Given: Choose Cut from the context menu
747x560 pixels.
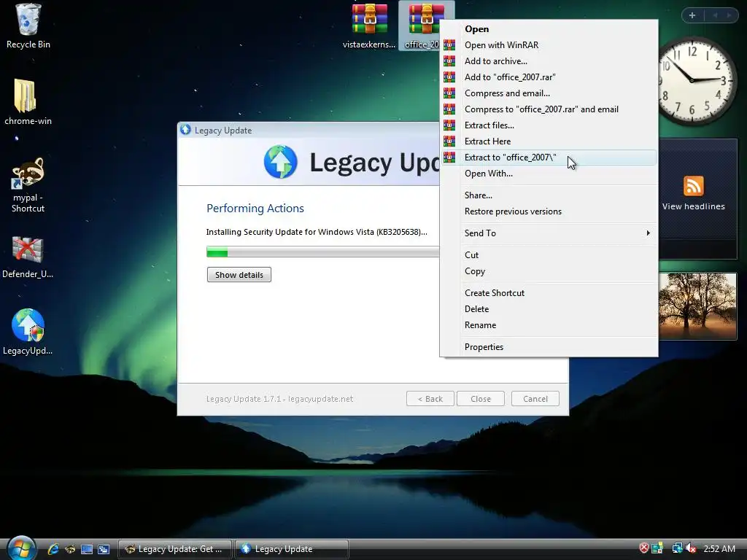Looking at the screenshot, I should click(x=549, y=254).
